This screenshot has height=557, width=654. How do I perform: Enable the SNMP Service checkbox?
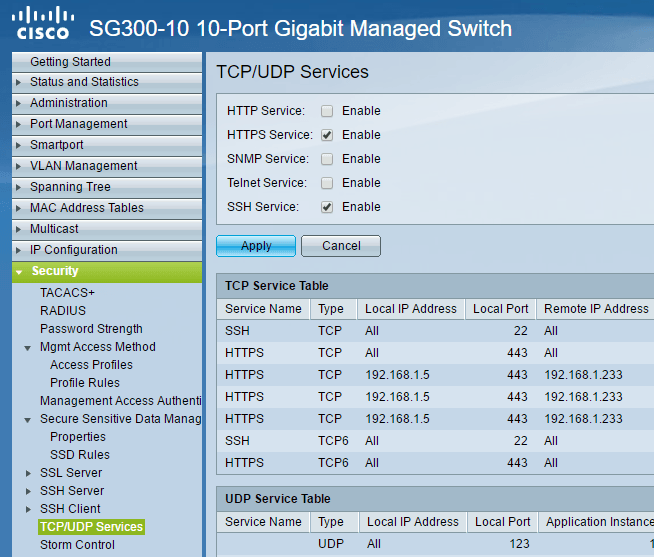pyautogui.click(x=327, y=159)
